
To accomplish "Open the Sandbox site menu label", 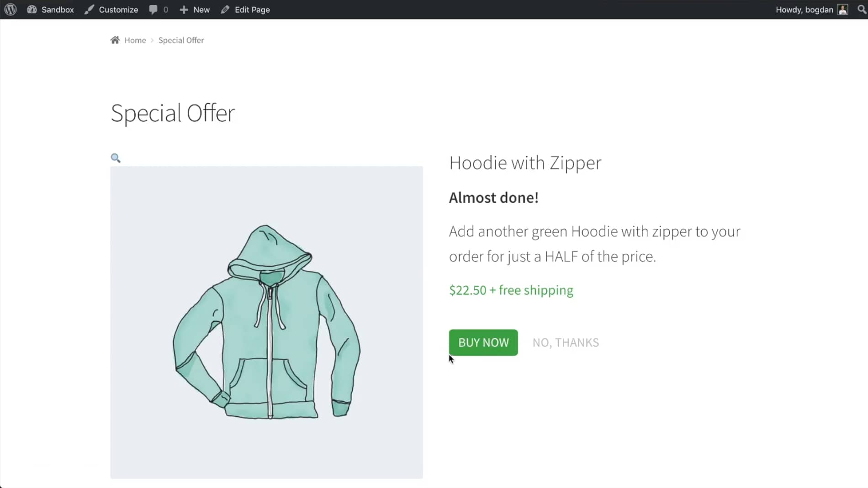I will pyautogui.click(x=58, y=10).
